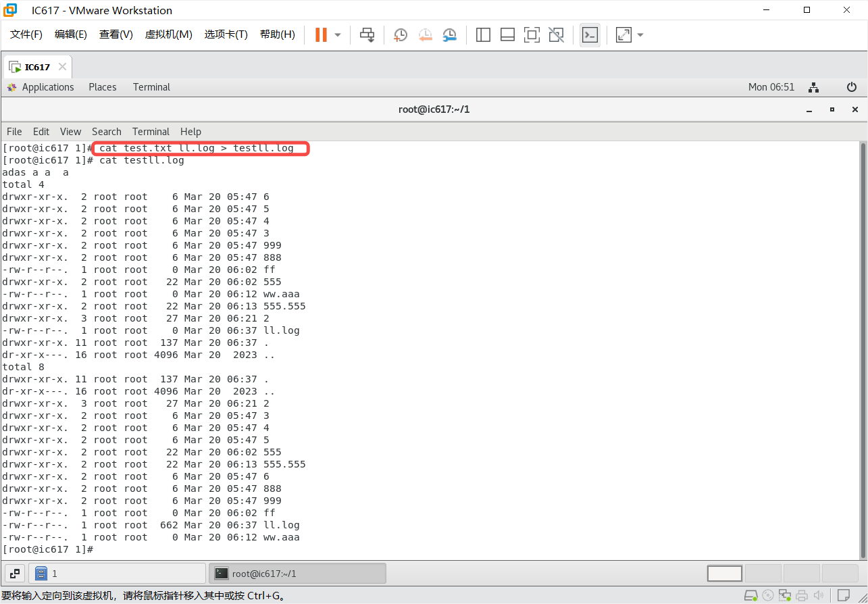Click the network connection icon in top bar
This screenshot has height=604, width=868.
point(814,87)
